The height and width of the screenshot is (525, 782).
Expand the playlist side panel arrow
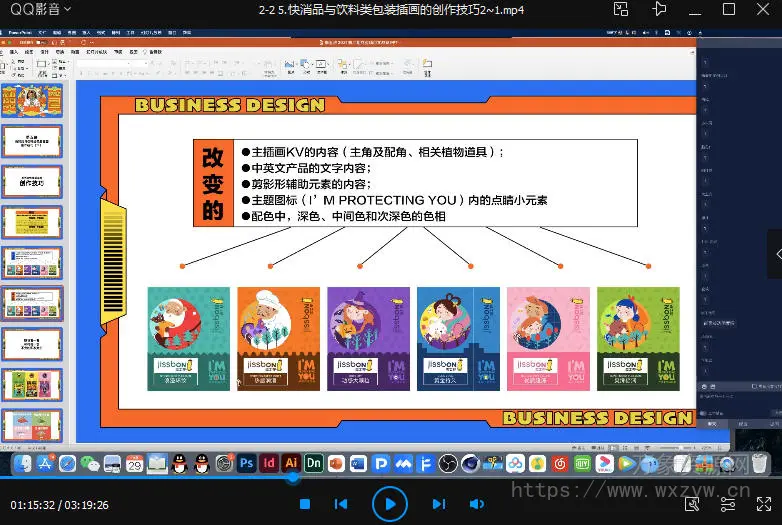pos(775,255)
